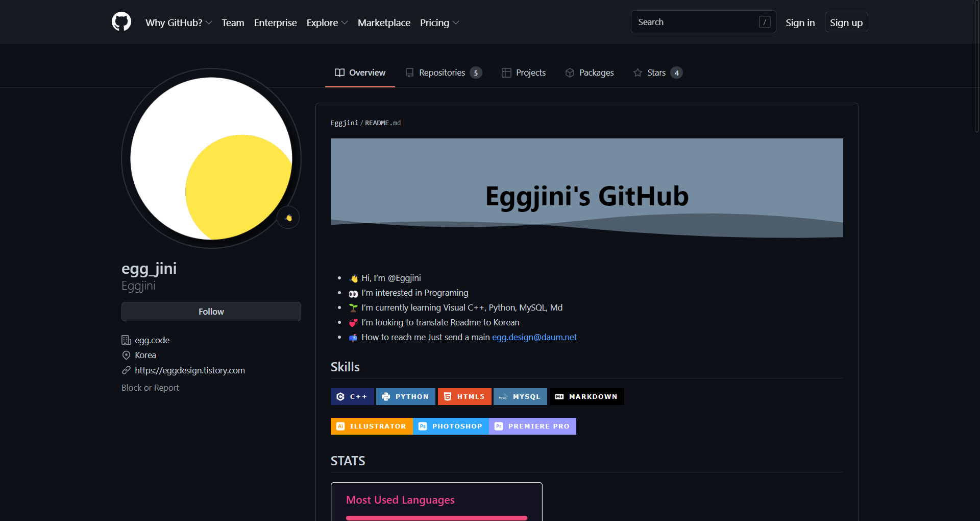Click the pink languages progress bar

point(436,518)
